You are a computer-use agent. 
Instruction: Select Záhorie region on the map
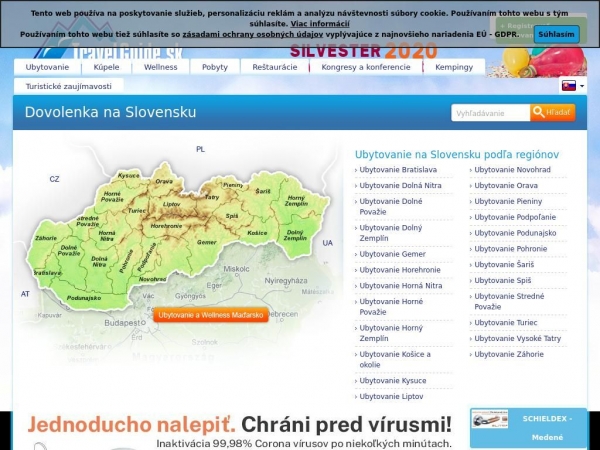coord(46,238)
